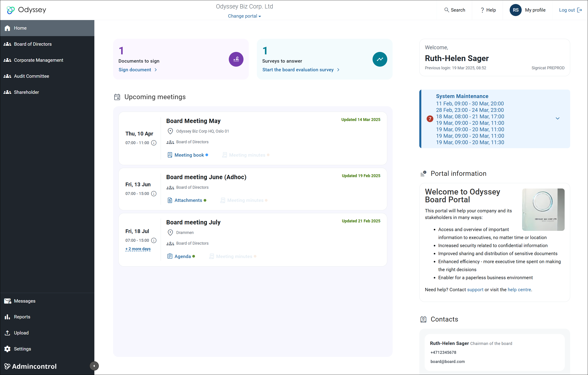Click info icon for Fri, 13 Jun

154,194
